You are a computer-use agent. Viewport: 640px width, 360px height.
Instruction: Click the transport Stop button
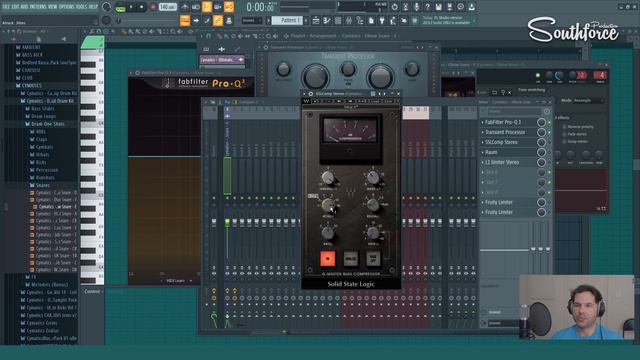coord(142,7)
